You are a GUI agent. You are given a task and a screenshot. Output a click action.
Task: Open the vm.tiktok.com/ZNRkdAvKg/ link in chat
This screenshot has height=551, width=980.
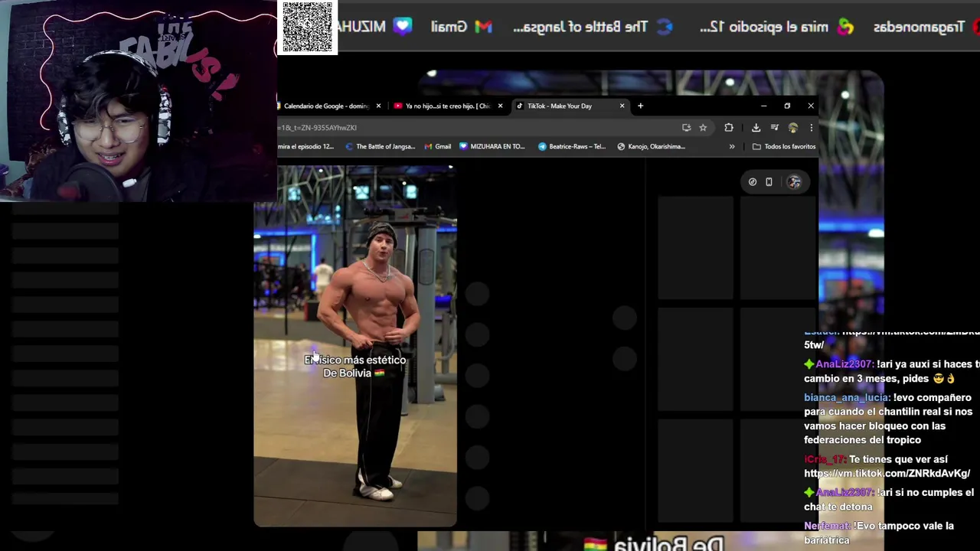click(x=887, y=474)
